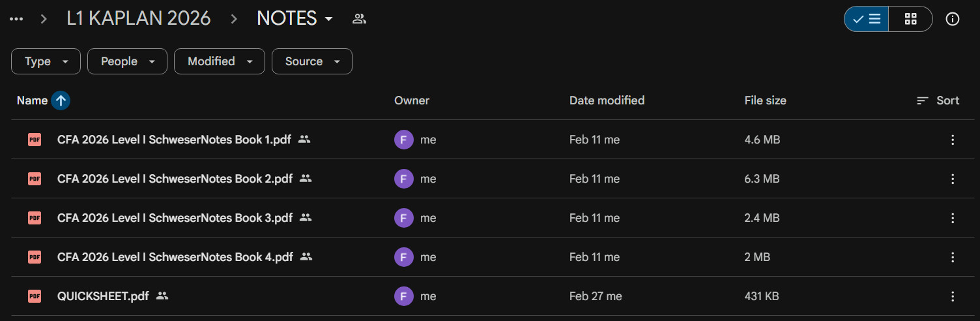Click the PDF icon for Book 3

pos(35,217)
